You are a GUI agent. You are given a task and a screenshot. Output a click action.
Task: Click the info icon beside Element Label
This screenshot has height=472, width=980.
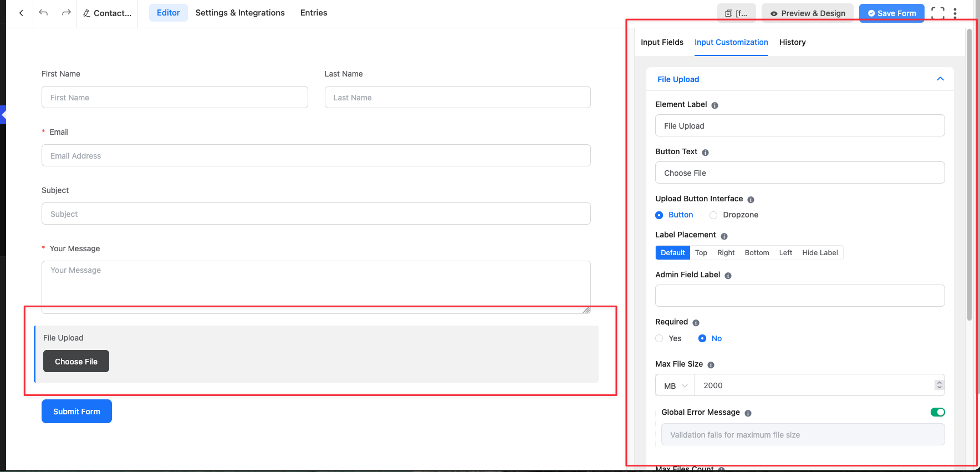(x=714, y=105)
